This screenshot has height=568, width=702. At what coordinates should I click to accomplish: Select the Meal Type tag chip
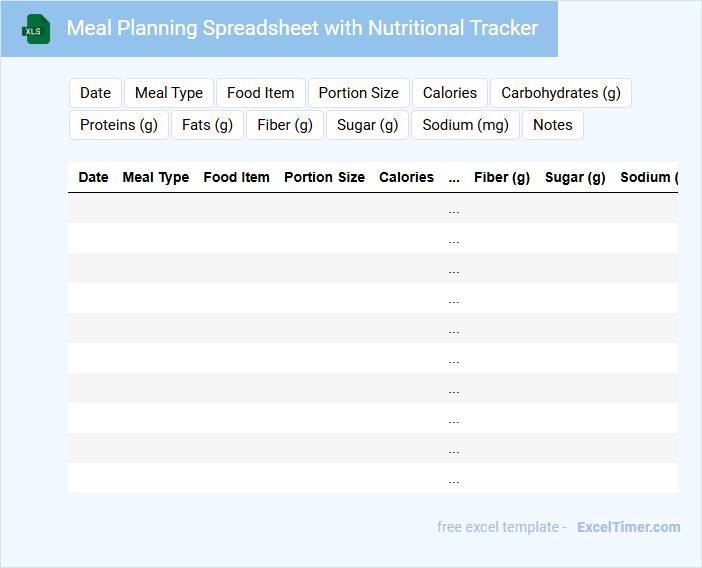pyautogui.click(x=169, y=93)
